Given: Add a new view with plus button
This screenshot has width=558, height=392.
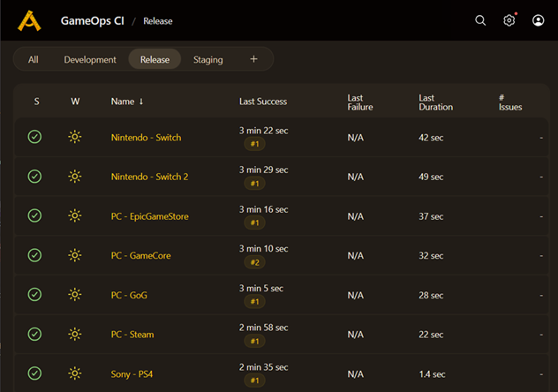Looking at the screenshot, I should point(253,59).
